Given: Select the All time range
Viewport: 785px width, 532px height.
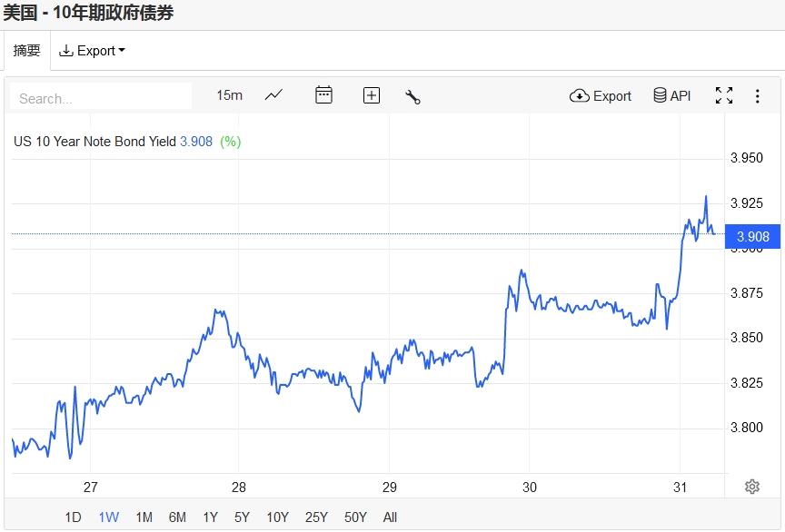Looking at the screenshot, I should point(390,517).
